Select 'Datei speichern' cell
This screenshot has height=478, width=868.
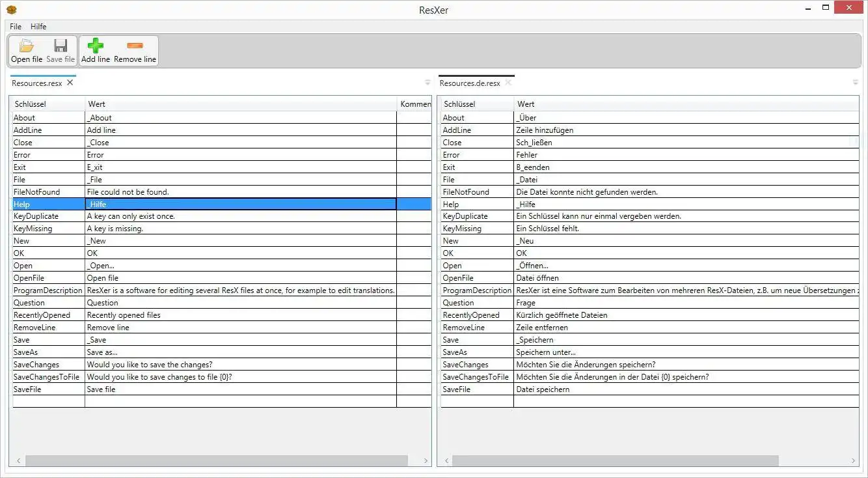tap(686, 389)
